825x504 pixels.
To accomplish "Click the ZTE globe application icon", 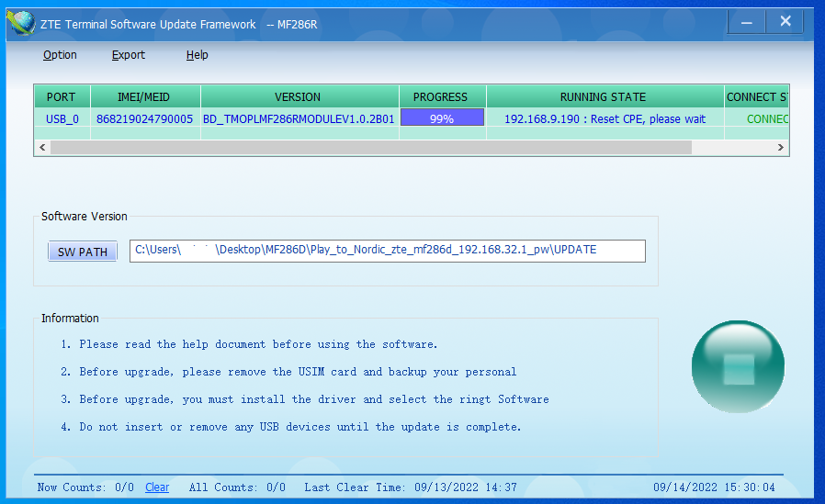I will [x=21, y=23].
